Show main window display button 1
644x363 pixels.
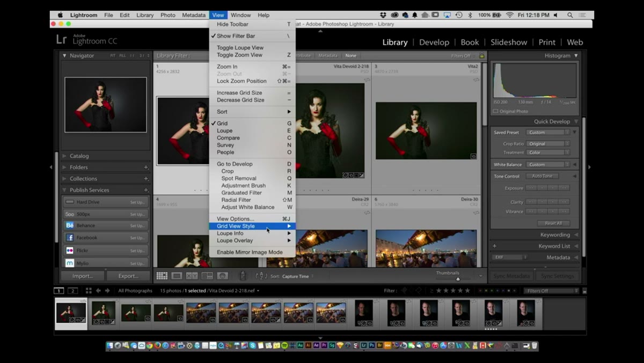[x=58, y=291]
